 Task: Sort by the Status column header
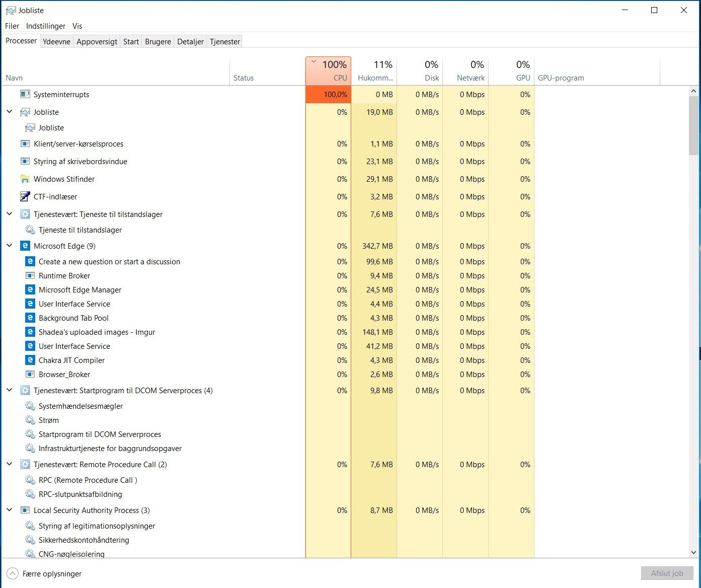tap(267, 71)
